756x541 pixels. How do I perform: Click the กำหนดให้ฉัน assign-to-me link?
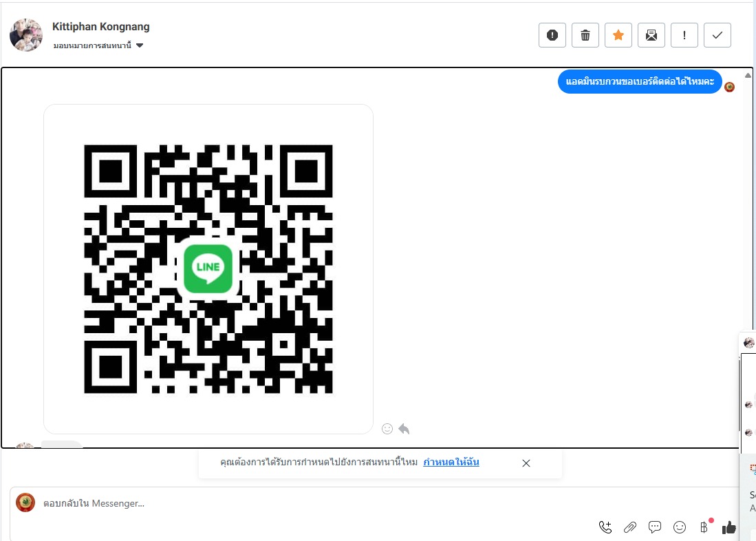click(x=451, y=462)
